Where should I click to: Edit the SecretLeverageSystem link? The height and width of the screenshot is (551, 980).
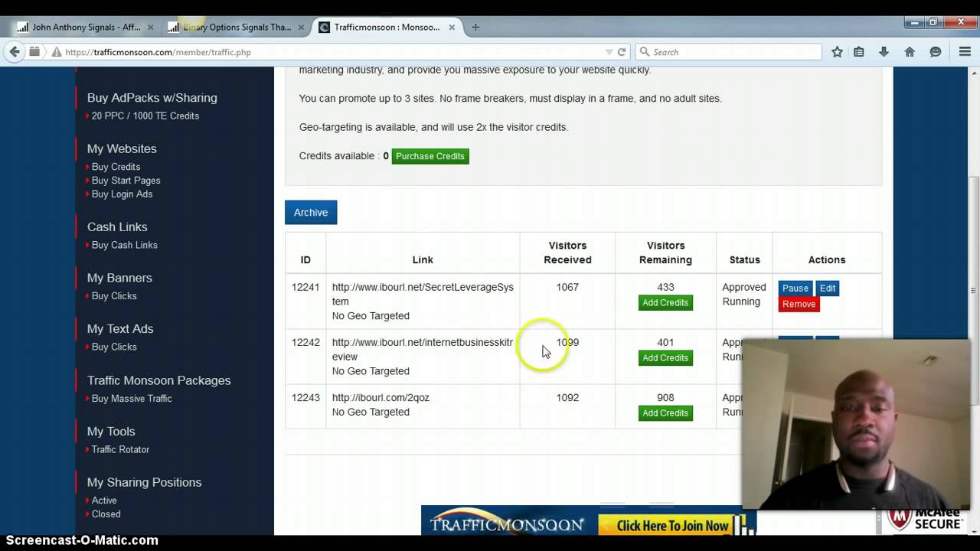pos(828,288)
